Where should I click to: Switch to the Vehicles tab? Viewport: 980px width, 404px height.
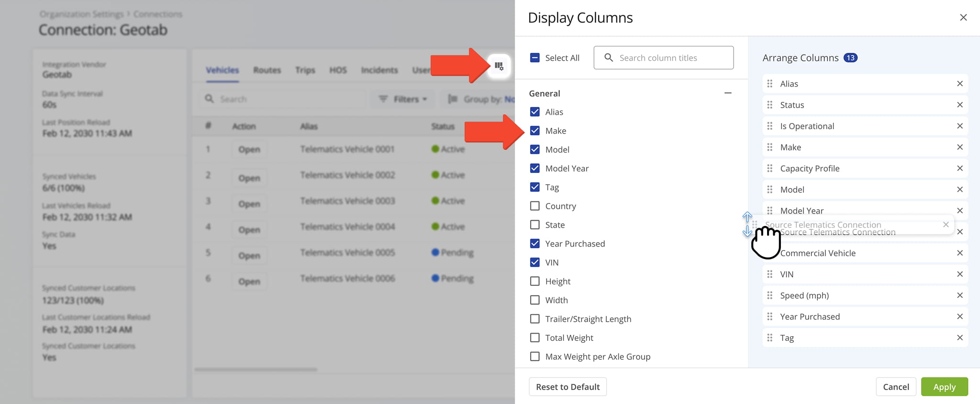pos(223,70)
